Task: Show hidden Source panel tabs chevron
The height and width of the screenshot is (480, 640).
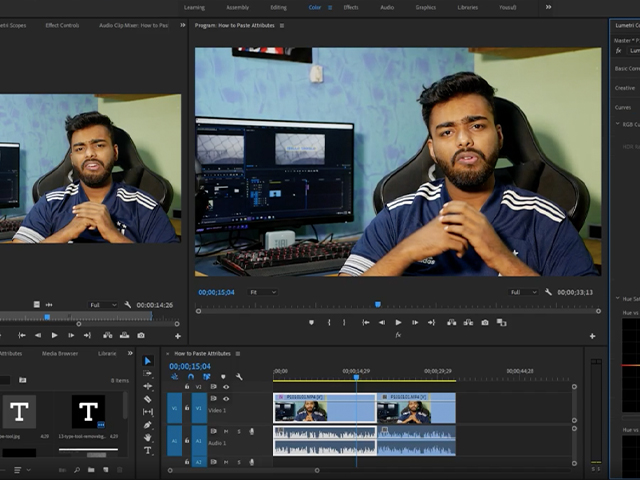Action: click(182, 25)
